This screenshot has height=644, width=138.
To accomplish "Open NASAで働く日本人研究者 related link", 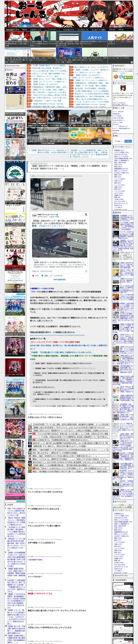I will pos(69,347).
